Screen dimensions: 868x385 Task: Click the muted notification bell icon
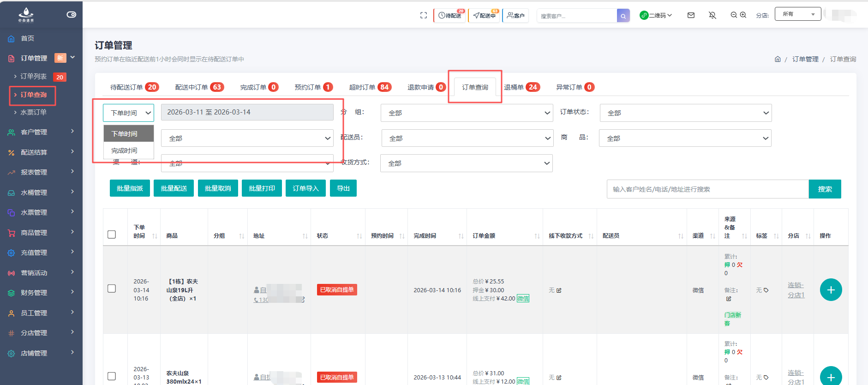click(712, 15)
